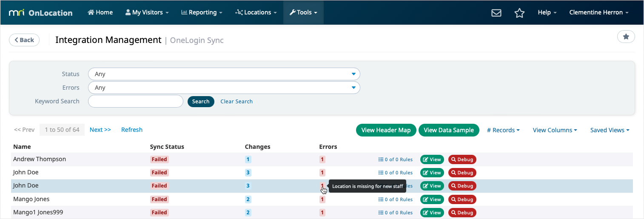Expand the Status dropdown filter
This screenshot has width=644, height=219.
tap(224, 74)
